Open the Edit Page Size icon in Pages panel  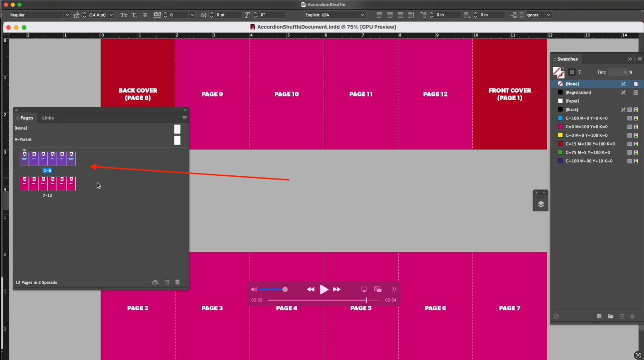156,282
